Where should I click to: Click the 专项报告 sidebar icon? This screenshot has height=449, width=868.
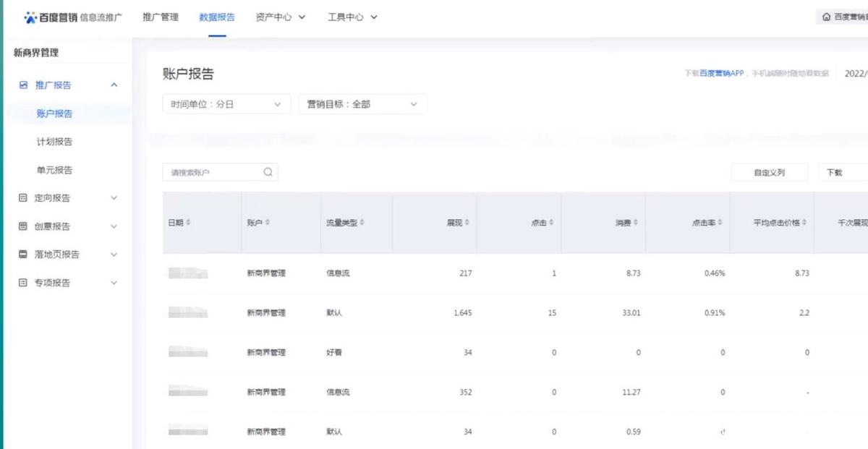pyautogui.click(x=23, y=283)
